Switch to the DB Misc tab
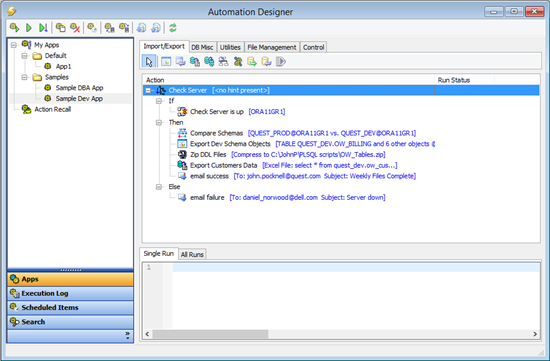Image resolution: width=550 pixels, height=361 pixels. point(202,47)
